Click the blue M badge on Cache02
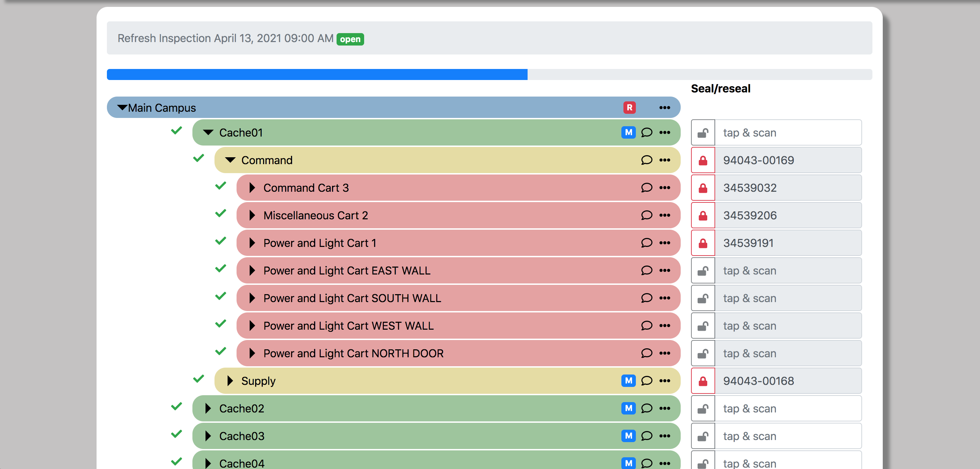The image size is (980, 469). pyautogui.click(x=629, y=408)
